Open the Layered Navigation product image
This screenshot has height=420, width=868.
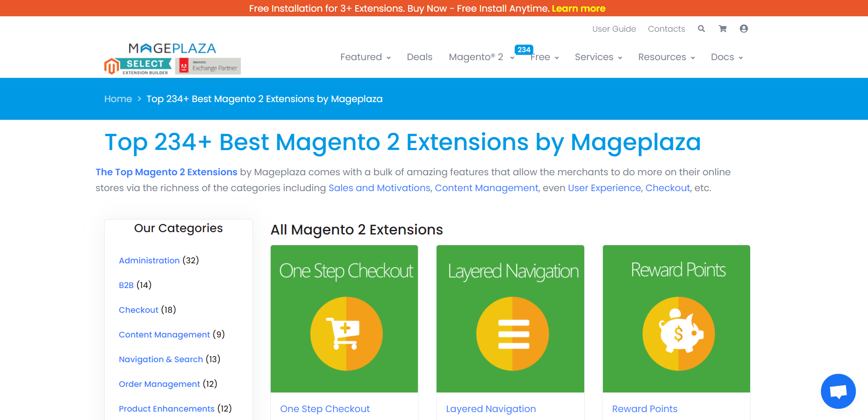(x=510, y=319)
